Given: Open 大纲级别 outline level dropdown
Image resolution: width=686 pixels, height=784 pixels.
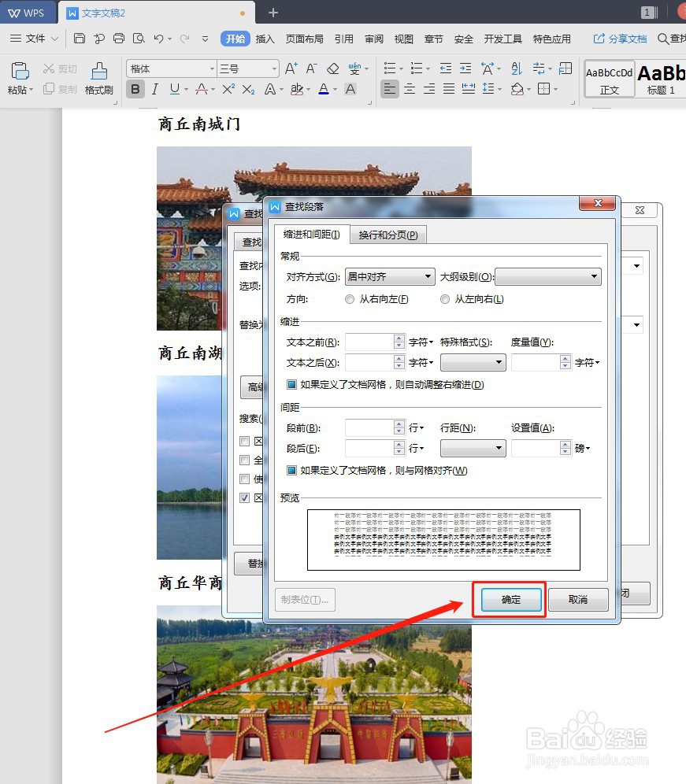Looking at the screenshot, I should pos(548,276).
